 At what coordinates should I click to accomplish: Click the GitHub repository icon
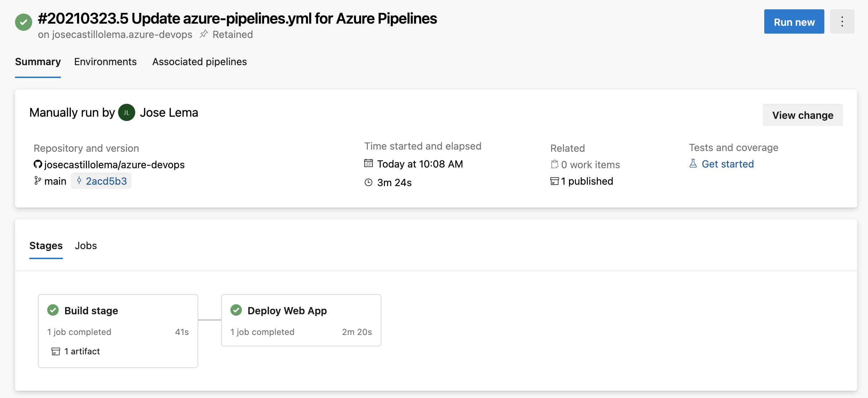[x=38, y=164]
